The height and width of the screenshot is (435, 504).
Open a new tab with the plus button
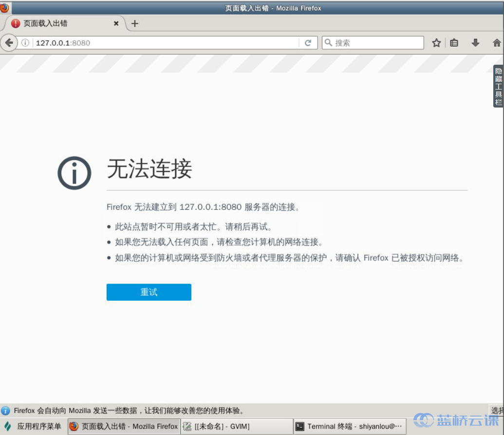click(135, 23)
